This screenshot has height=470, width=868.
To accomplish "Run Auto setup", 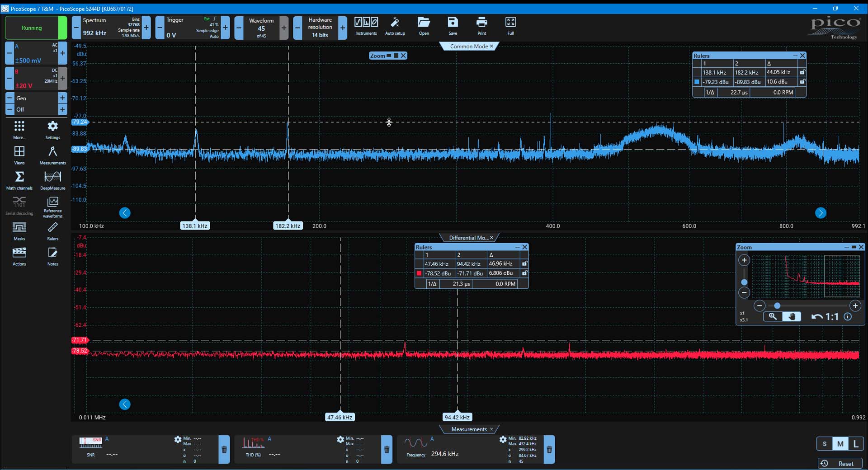I will point(395,26).
